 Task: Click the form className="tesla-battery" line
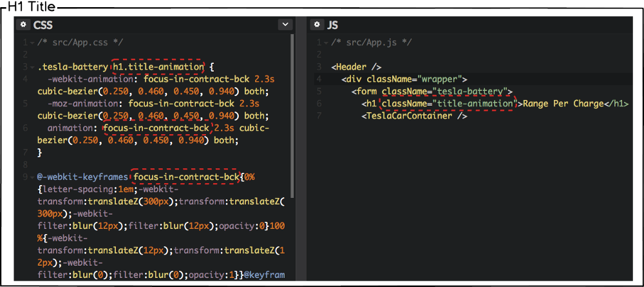[x=431, y=92]
